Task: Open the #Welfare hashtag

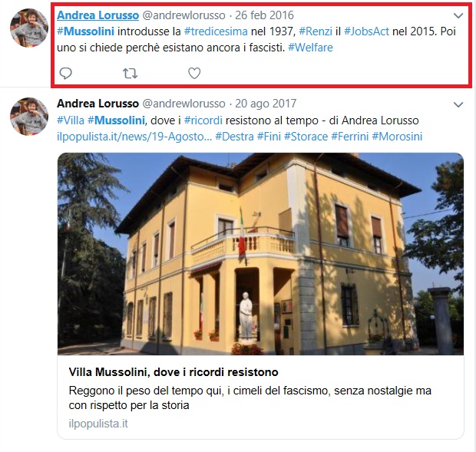Action: pos(310,48)
